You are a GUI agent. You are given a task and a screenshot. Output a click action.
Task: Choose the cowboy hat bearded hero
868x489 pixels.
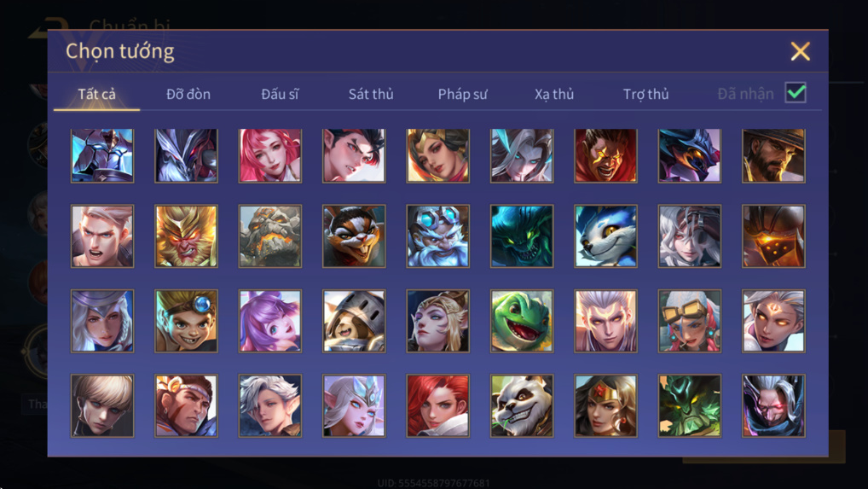tap(773, 155)
